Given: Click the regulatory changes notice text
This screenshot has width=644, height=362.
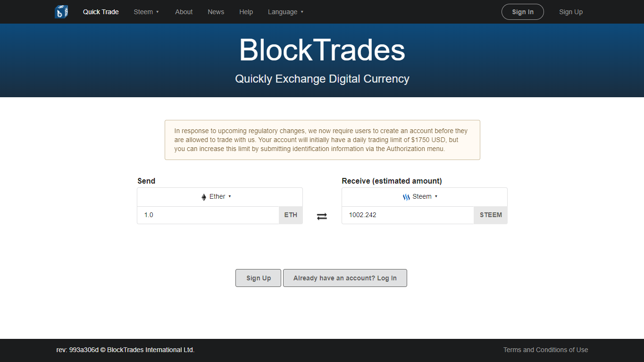Looking at the screenshot, I should 322,140.
